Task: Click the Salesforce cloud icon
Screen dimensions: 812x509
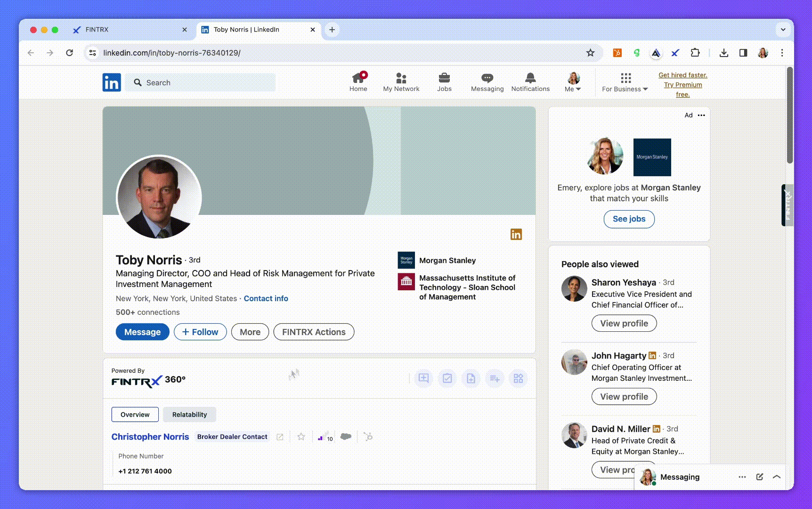Action: click(346, 436)
